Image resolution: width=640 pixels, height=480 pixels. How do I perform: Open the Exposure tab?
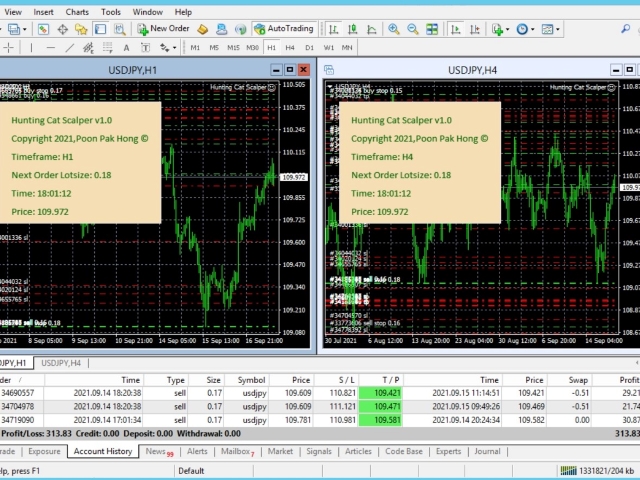click(x=44, y=451)
